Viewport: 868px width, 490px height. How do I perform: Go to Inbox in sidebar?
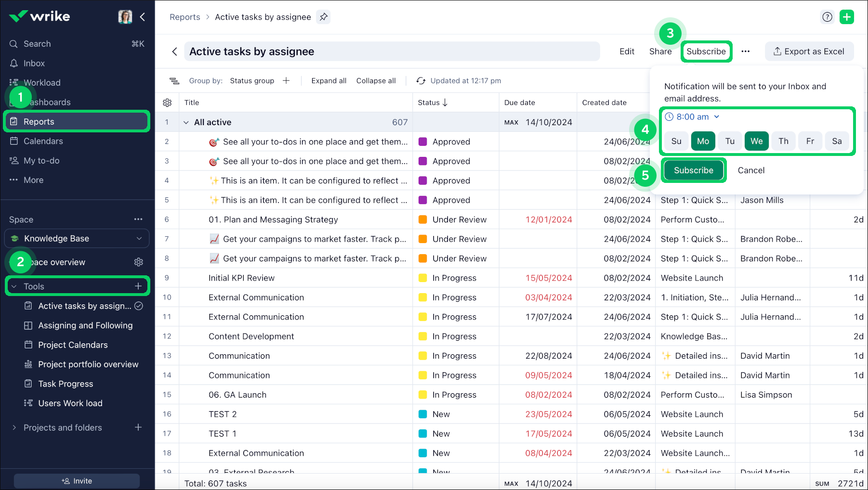[34, 63]
